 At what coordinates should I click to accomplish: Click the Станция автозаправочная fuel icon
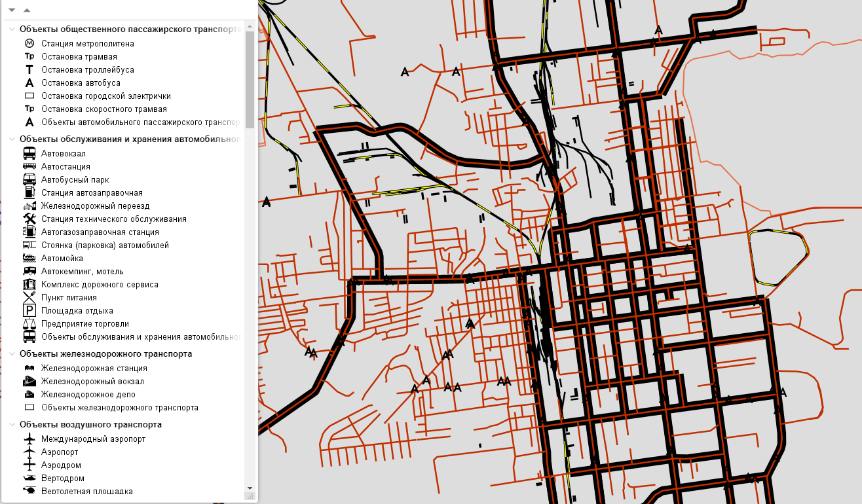(29, 192)
